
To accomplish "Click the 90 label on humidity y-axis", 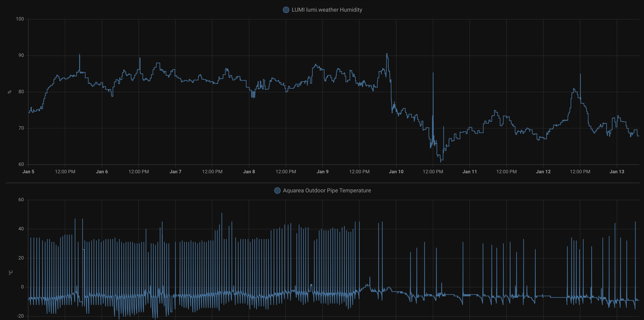I will coord(21,55).
